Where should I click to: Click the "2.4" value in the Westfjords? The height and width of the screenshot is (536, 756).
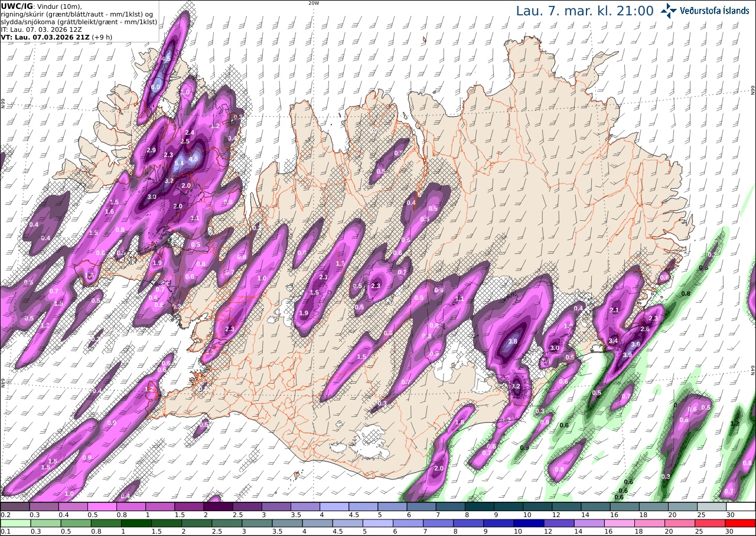pyautogui.click(x=190, y=132)
